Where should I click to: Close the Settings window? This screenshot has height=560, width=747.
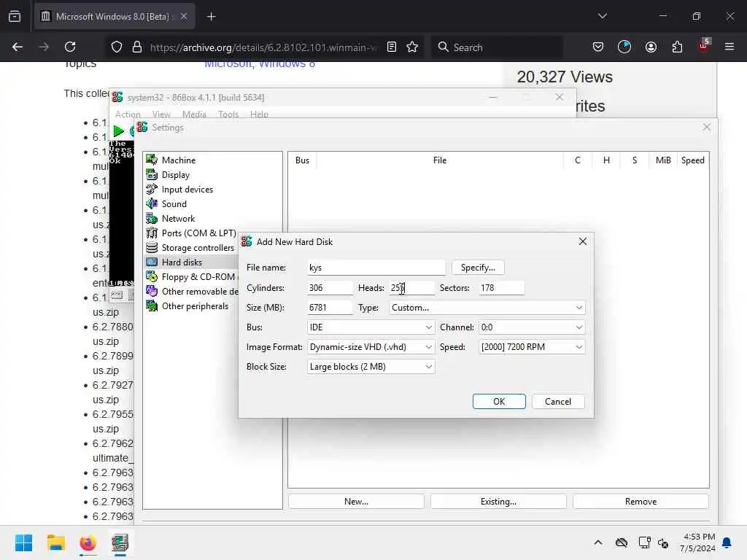[706, 127]
